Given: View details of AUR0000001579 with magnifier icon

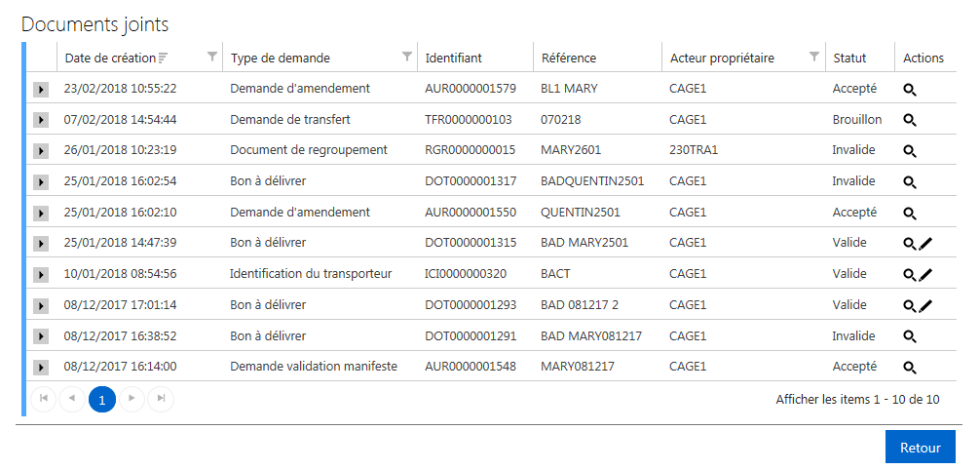Looking at the screenshot, I should tap(910, 90).
